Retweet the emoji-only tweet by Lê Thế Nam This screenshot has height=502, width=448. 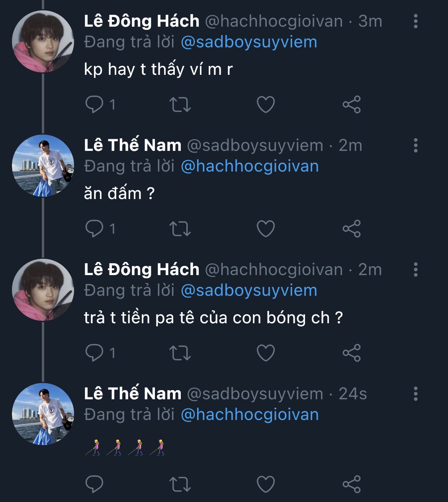coord(180,484)
